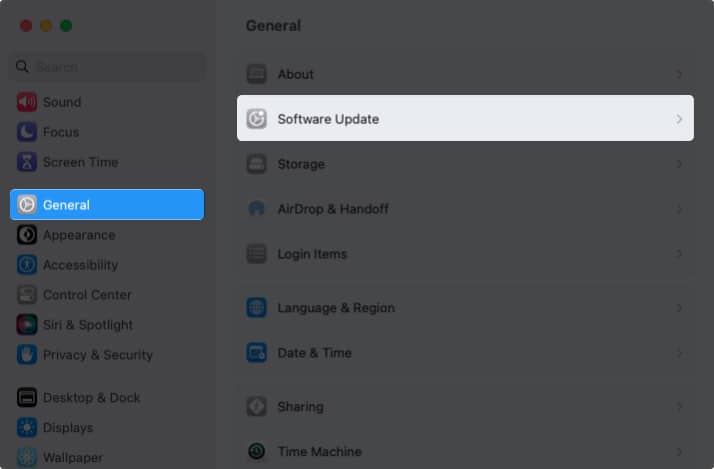Click the About row icon
Viewport: 714px width, 469px height.
pos(256,74)
